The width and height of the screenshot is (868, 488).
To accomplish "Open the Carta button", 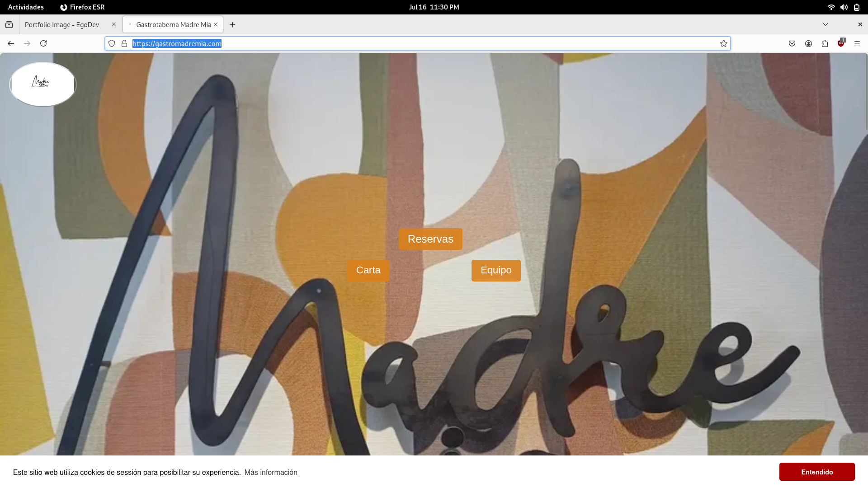I will [368, 270].
